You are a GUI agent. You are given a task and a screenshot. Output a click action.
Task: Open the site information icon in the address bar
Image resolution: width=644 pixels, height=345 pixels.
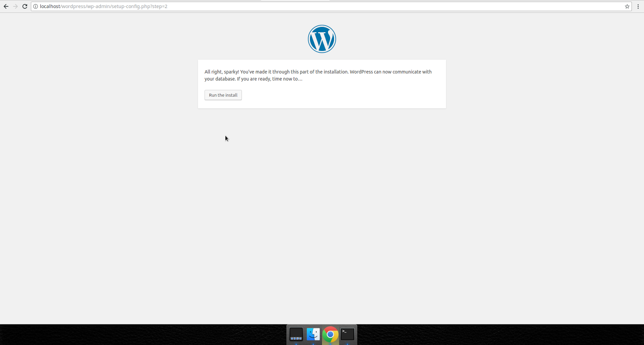click(x=35, y=6)
